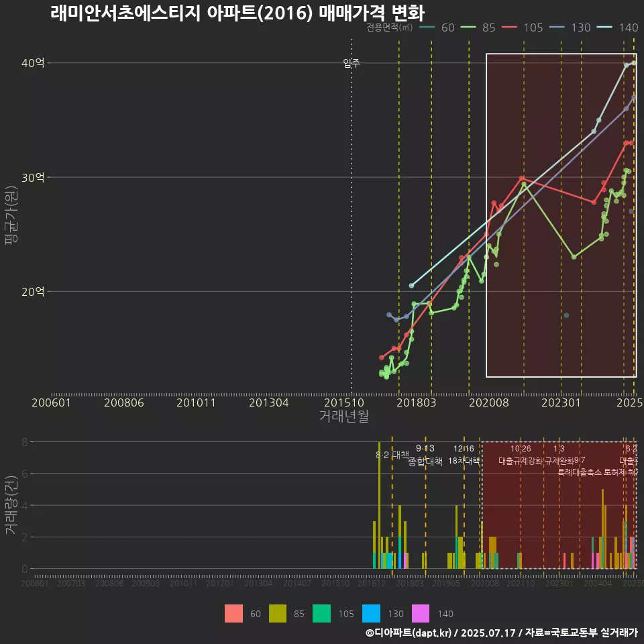Click the 130 line's first data point
Screen dimensions: 644x644
[x=389, y=315]
